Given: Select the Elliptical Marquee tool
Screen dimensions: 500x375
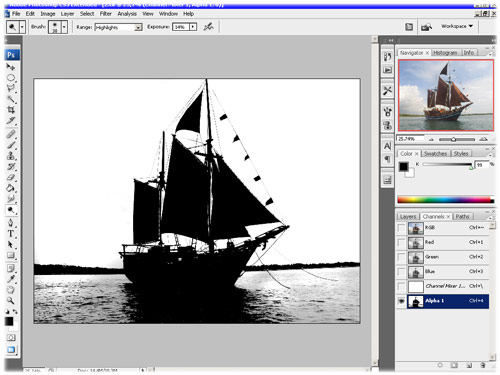Looking at the screenshot, I should click(11, 78).
